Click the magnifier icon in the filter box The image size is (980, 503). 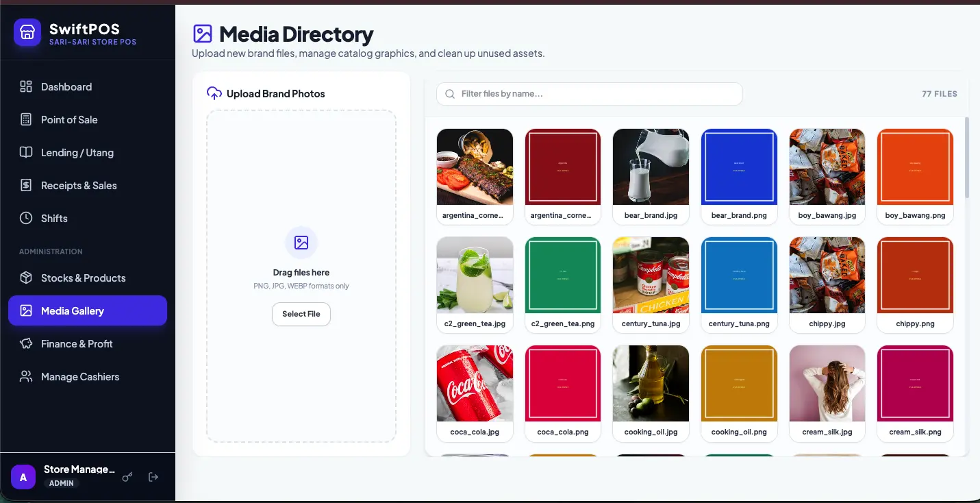click(450, 94)
